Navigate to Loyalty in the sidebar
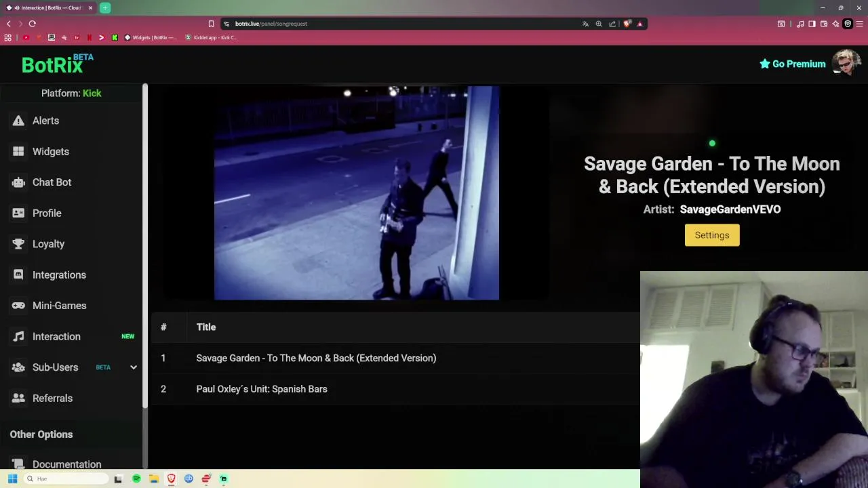868x488 pixels. (48, 244)
